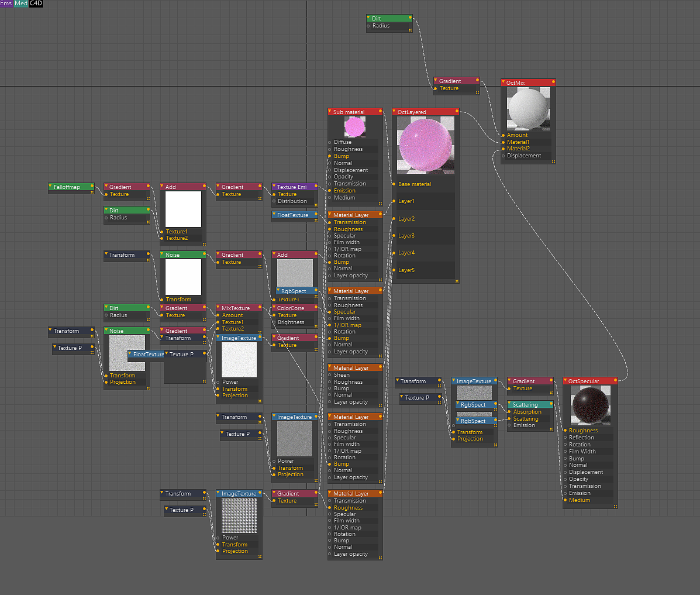
Task: Select the OctMix node title bar
Action: pos(528,82)
